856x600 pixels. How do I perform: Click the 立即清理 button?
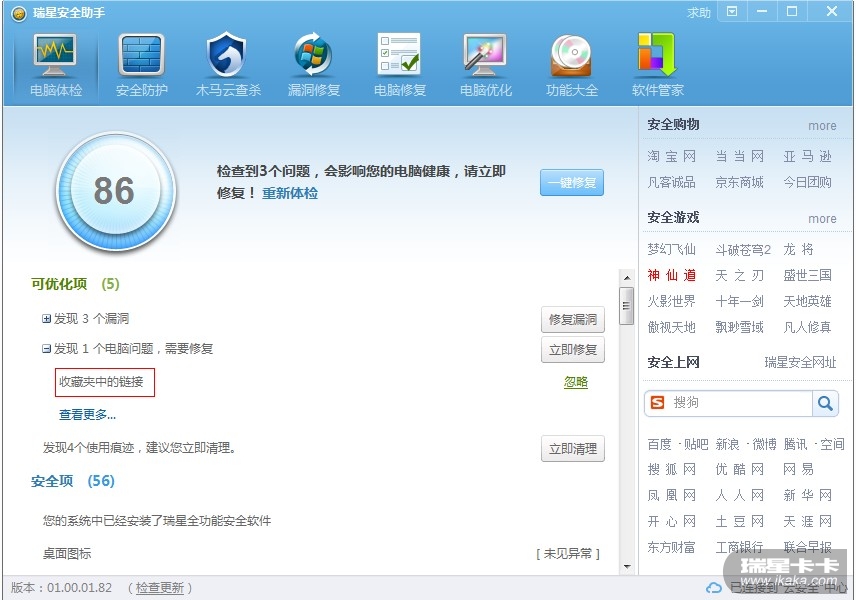click(573, 449)
